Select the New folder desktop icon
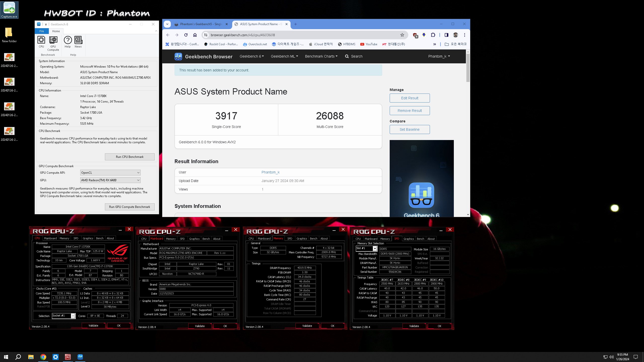The width and height of the screenshot is (644, 362). pyautogui.click(x=9, y=35)
